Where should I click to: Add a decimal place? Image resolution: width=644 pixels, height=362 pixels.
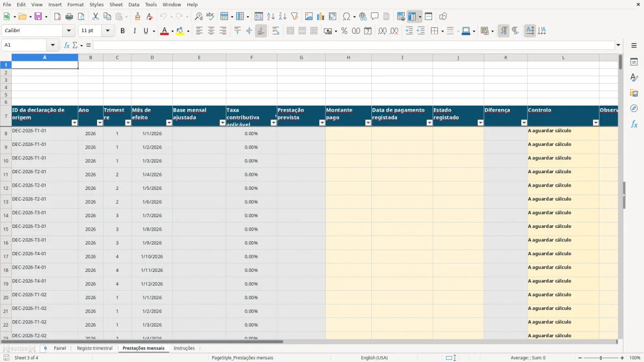382,31
